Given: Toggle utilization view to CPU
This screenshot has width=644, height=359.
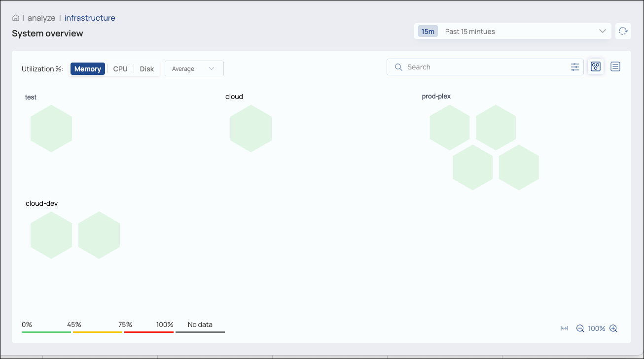Looking at the screenshot, I should pos(120,68).
